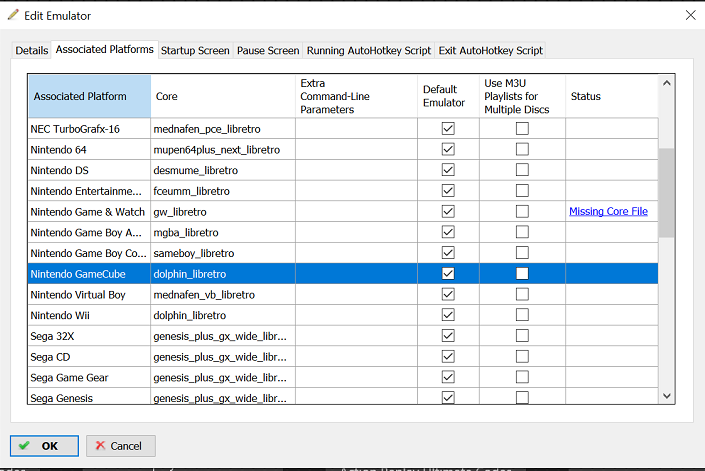
Task: Click the extra parameters cell for Nintendo 64
Action: pyautogui.click(x=357, y=150)
